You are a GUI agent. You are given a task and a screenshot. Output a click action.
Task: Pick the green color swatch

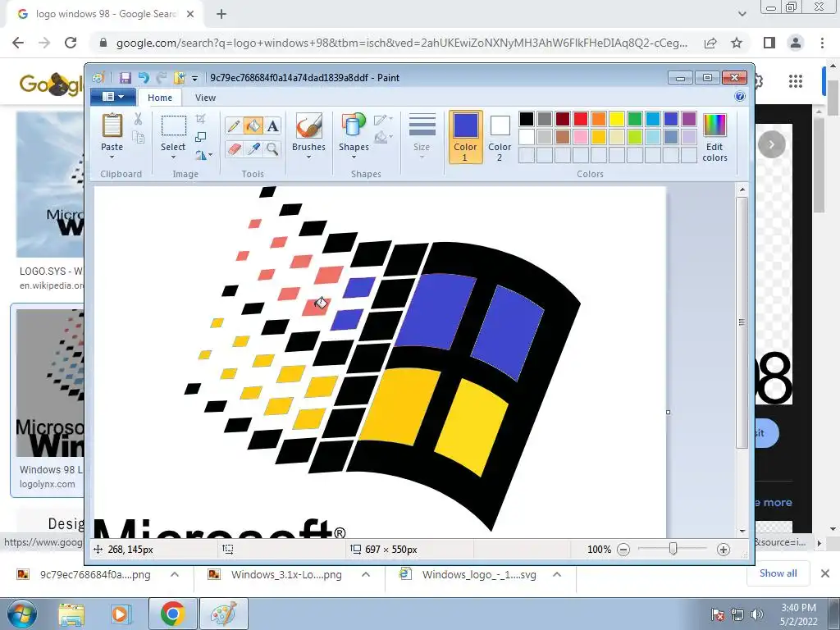(x=635, y=119)
